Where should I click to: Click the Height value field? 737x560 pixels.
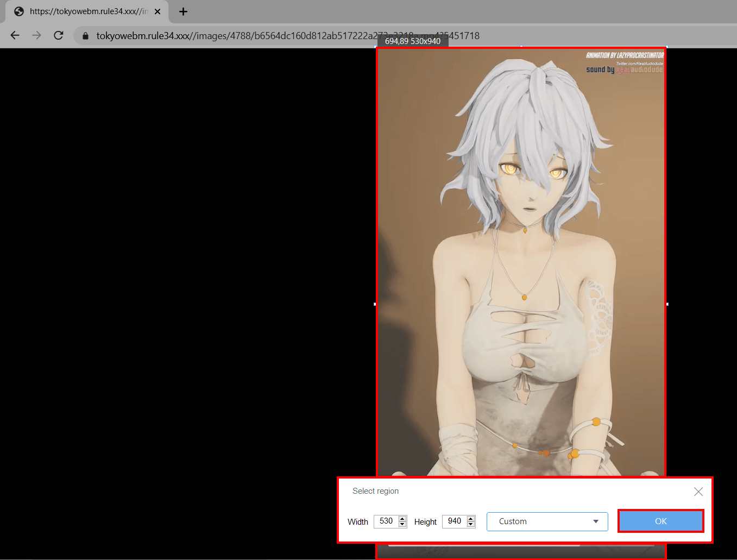pyautogui.click(x=455, y=521)
